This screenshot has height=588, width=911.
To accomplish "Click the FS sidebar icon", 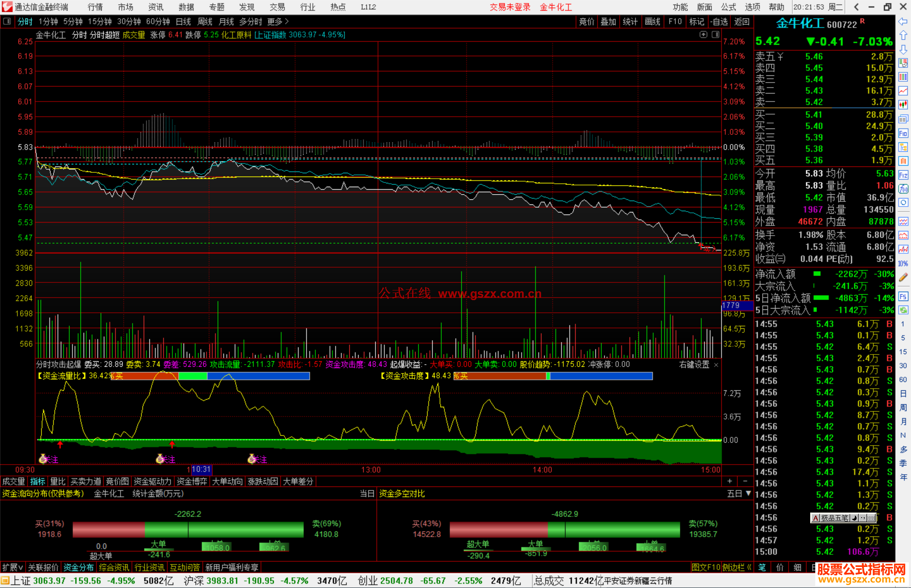I will pyautogui.click(x=903, y=296).
